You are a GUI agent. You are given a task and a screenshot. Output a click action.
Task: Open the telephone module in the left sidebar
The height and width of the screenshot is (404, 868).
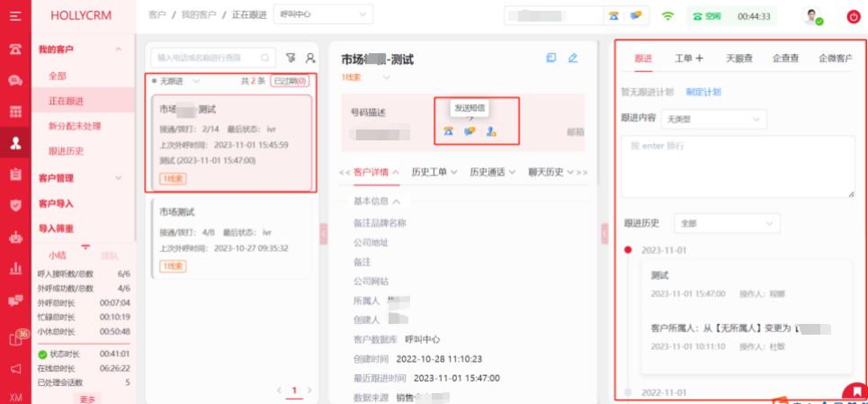(x=15, y=49)
